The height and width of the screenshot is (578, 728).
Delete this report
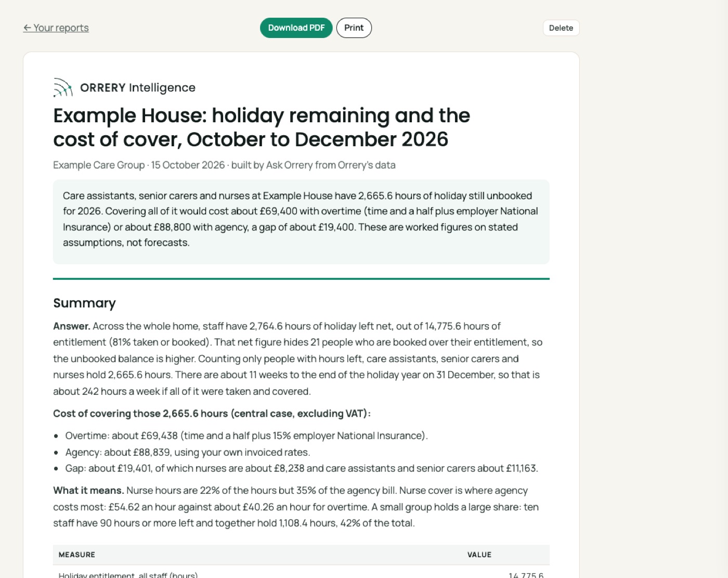click(x=561, y=28)
